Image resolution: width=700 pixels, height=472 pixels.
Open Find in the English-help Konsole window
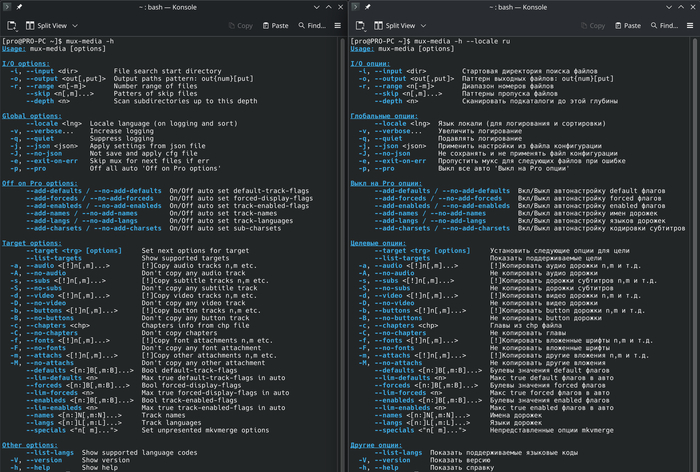click(312, 26)
